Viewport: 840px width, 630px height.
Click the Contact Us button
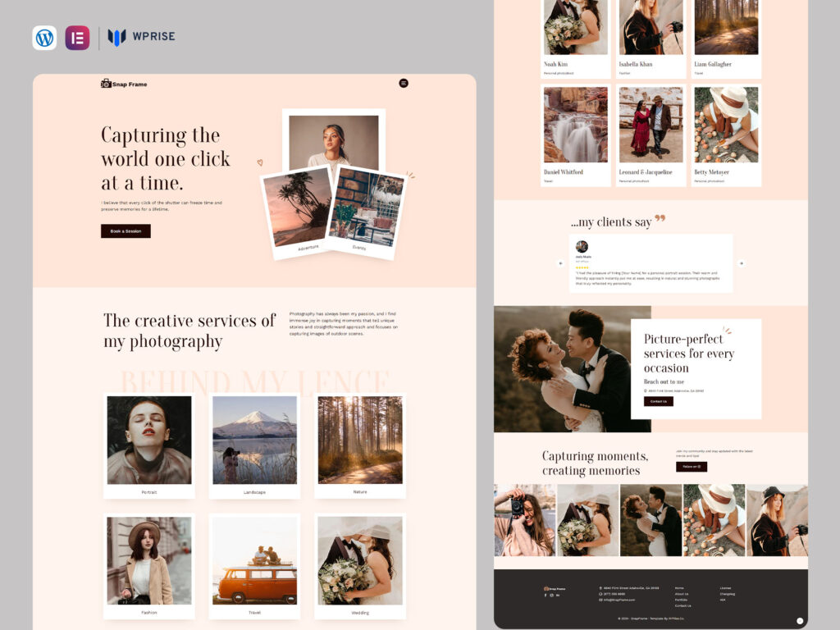[660, 402]
